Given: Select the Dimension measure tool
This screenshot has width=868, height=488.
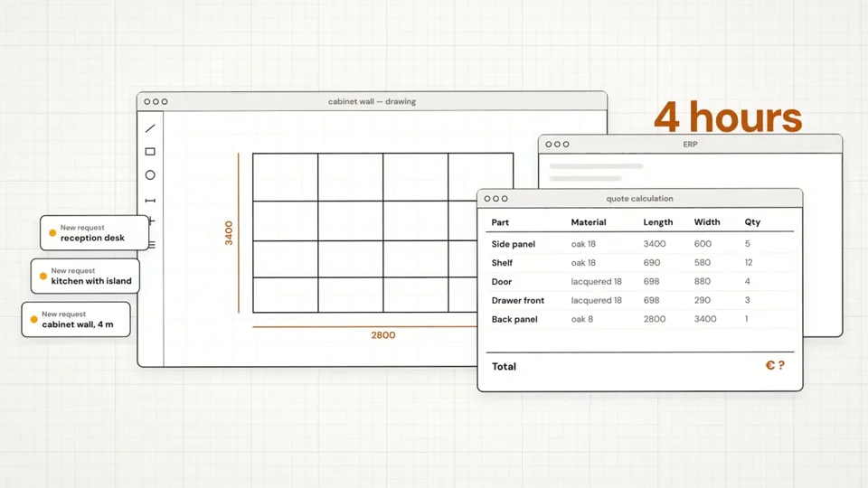Looking at the screenshot, I should point(150,201).
